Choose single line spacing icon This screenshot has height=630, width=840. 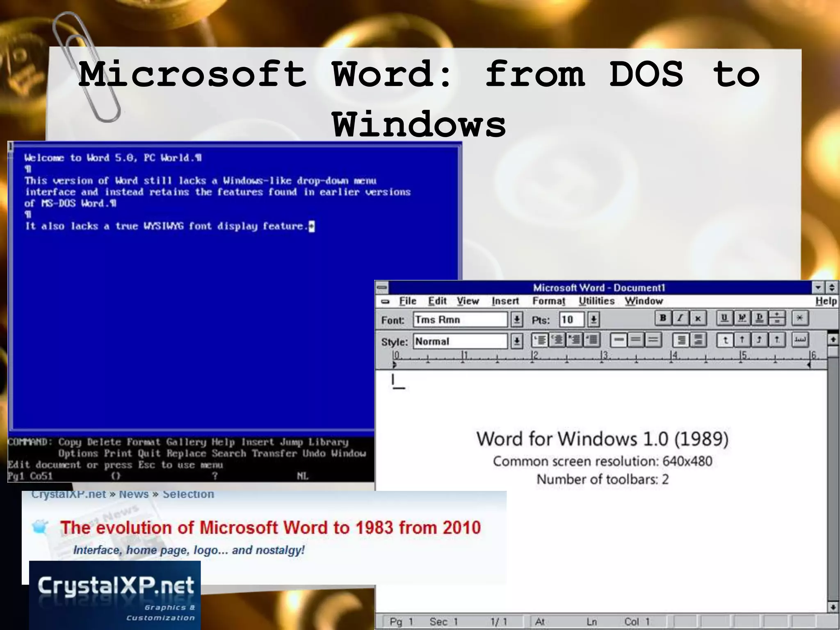(619, 340)
